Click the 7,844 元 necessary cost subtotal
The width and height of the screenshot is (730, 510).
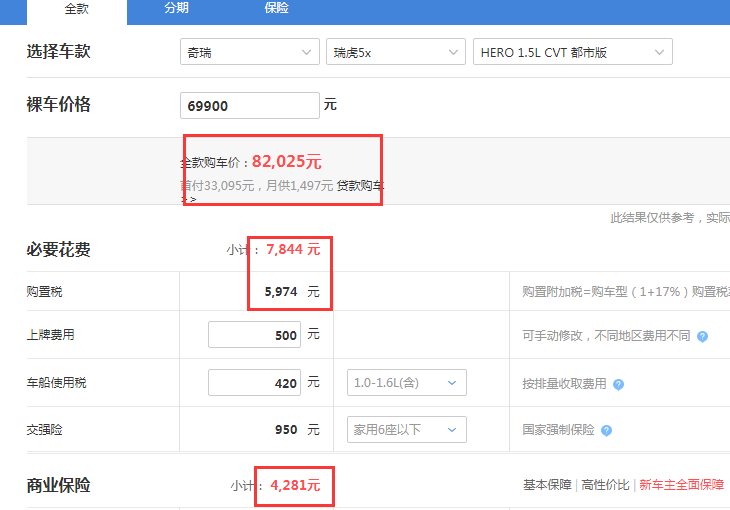[293, 249]
